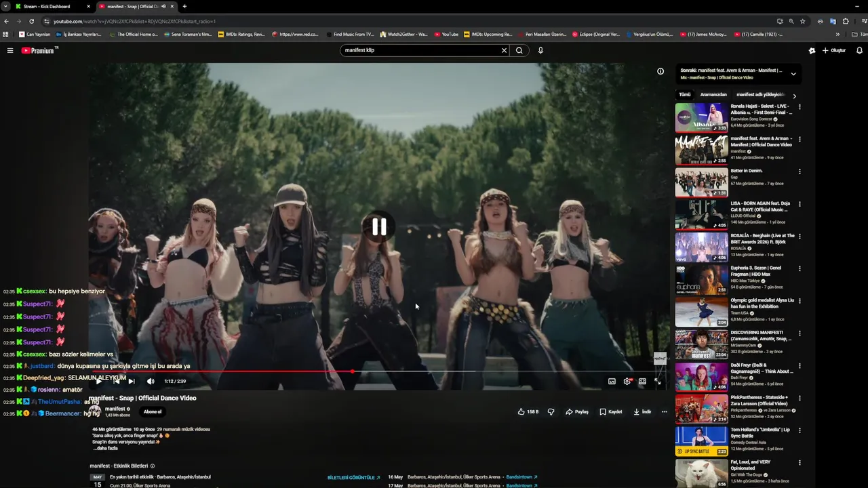Click the Oluştur create button
The height and width of the screenshot is (488, 868).
(x=834, y=50)
